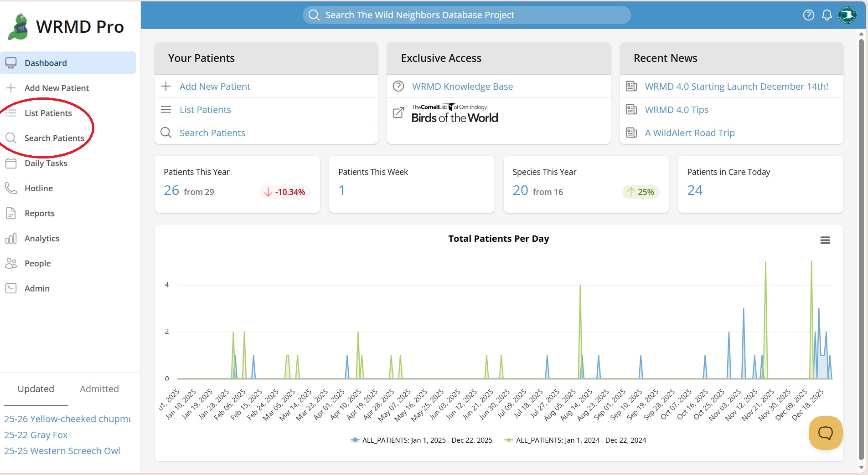Image resolution: width=868 pixels, height=475 pixels.
Task: Click the Patients This Week value 1
Action: coord(341,190)
